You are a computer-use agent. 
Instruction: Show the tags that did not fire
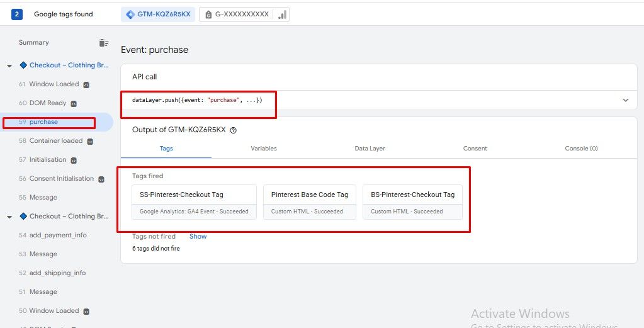pos(198,237)
